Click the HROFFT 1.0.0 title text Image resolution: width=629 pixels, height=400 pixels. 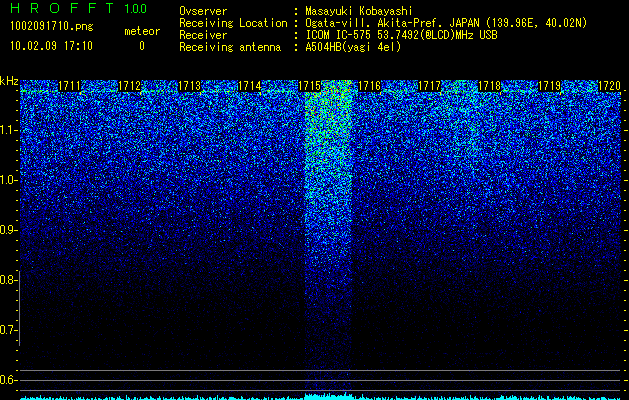point(78,8)
